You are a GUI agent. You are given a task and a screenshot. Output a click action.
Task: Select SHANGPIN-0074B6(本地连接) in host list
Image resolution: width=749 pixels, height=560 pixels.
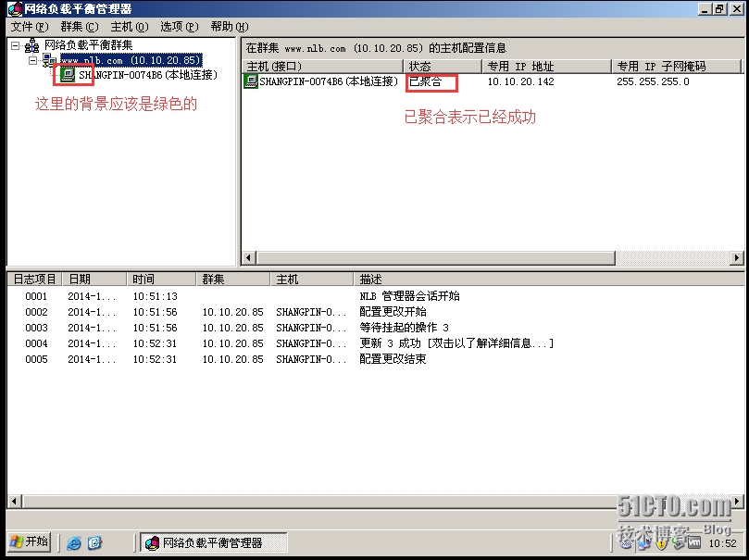click(329, 81)
